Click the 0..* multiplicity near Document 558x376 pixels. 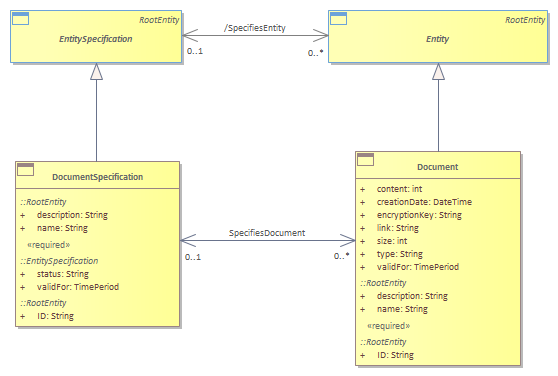[x=342, y=256]
